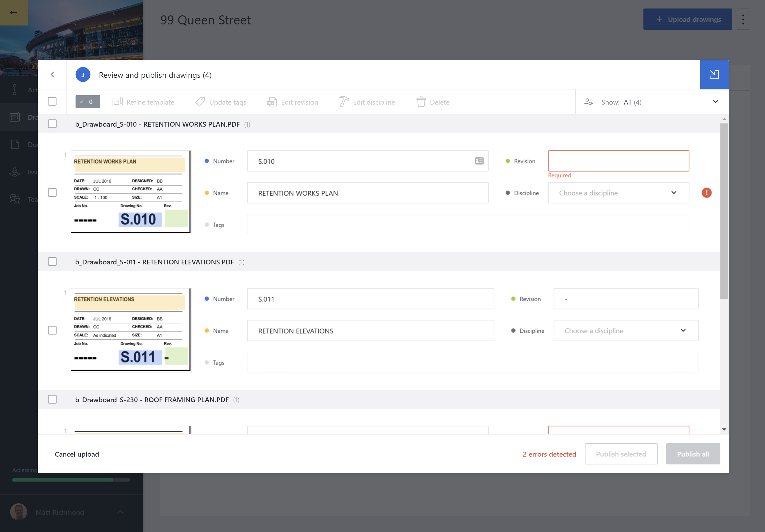Screen dimensions: 765x532
Task: Click Edit revision toolbar label
Action: point(299,102)
